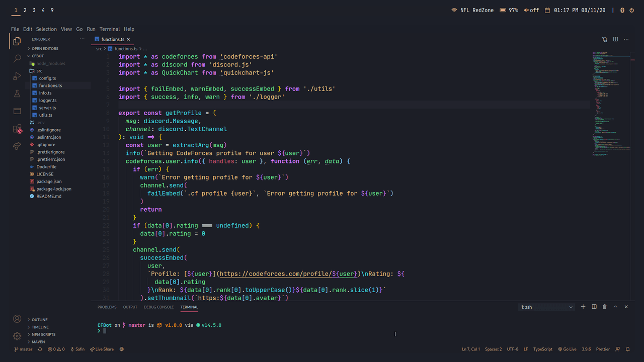Toggle Go Live server in status bar
This screenshot has height=362, width=644.
click(x=567, y=349)
